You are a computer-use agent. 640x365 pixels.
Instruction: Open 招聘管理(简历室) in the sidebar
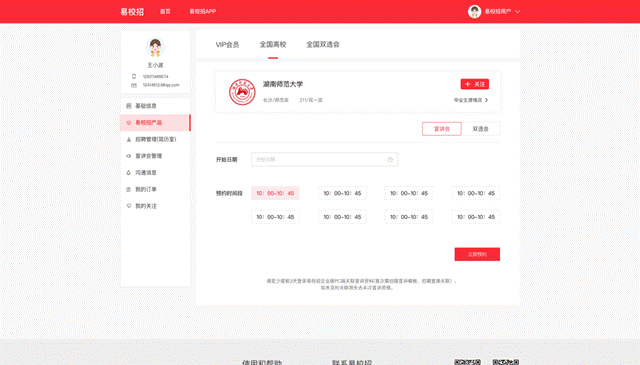[155, 139]
